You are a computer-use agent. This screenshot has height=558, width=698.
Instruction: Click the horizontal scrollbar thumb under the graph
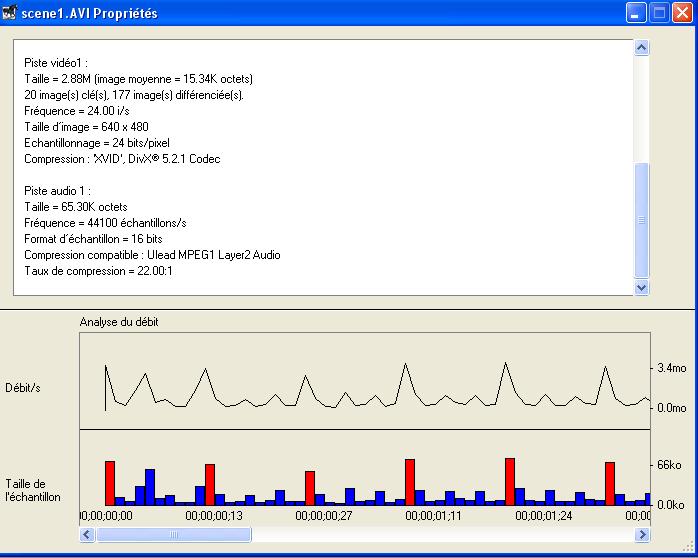tap(174, 534)
